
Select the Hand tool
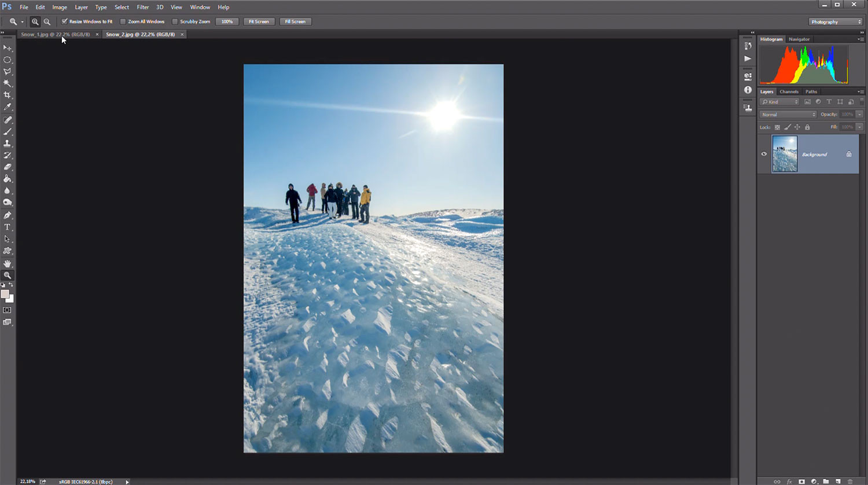coord(8,263)
